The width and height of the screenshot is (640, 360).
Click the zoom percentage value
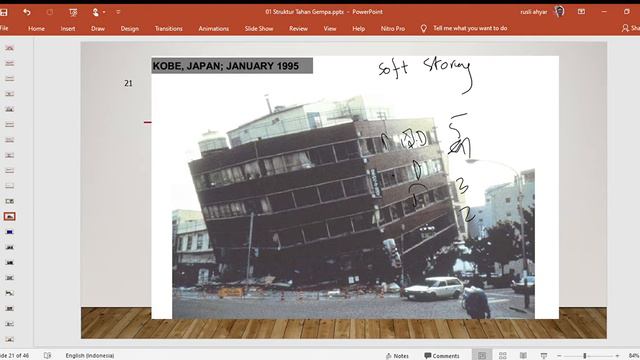click(x=634, y=356)
